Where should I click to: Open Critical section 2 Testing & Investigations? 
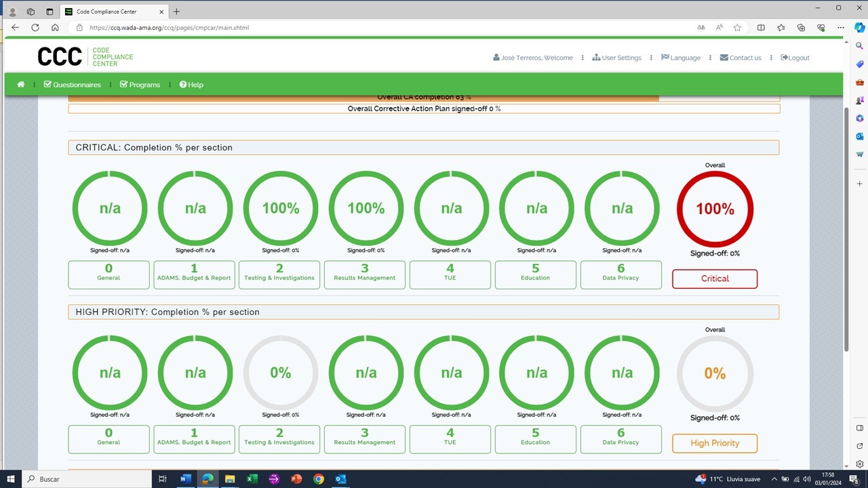(x=279, y=274)
